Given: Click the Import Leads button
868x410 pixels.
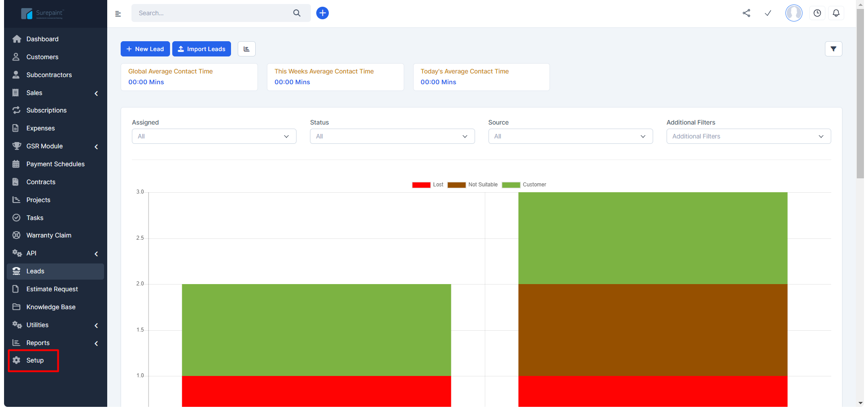Looking at the screenshot, I should (201, 49).
